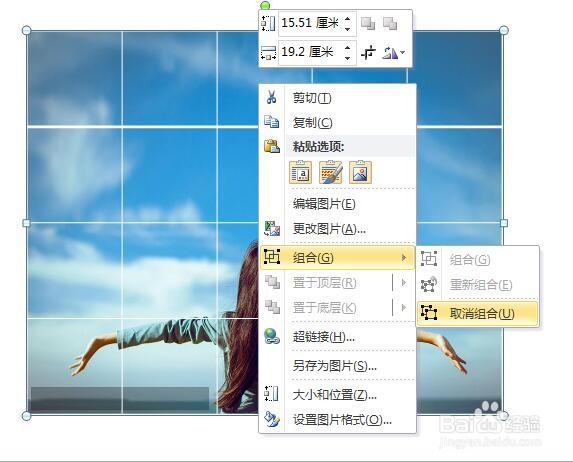Click the submenu Group icon
The image size is (573, 462).
(x=429, y=259)
